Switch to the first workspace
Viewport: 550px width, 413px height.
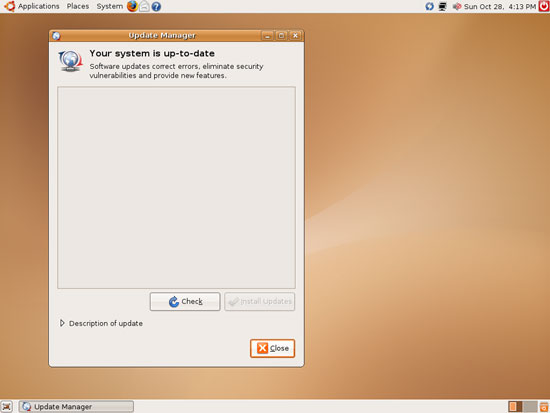click(515, 407)
